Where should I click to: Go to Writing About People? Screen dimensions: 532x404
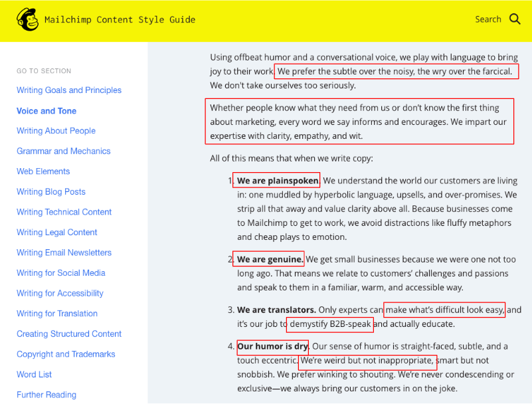(x=56, y=131)
